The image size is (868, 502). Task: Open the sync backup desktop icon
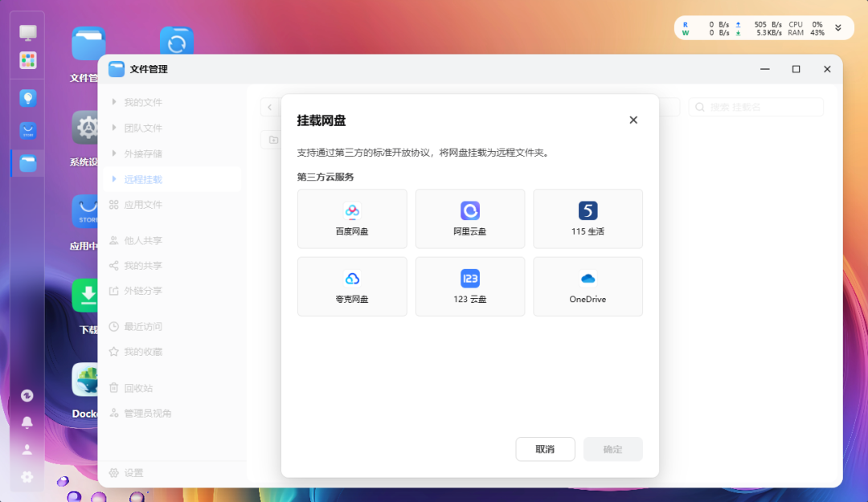click(177, 40)
